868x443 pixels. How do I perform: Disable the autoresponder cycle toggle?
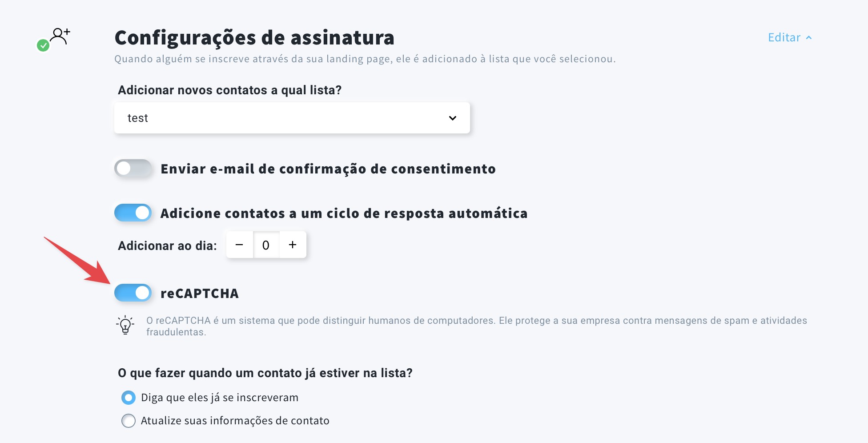[133, 213]
